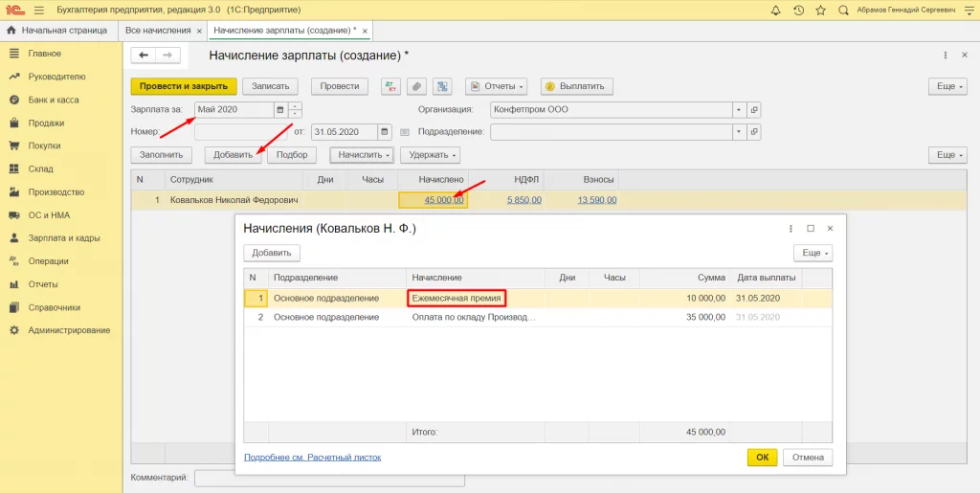This screenshot has height=493, width=980.
Task: Open dialog three-dots menu in Начисления window
Action: [791, 229]
